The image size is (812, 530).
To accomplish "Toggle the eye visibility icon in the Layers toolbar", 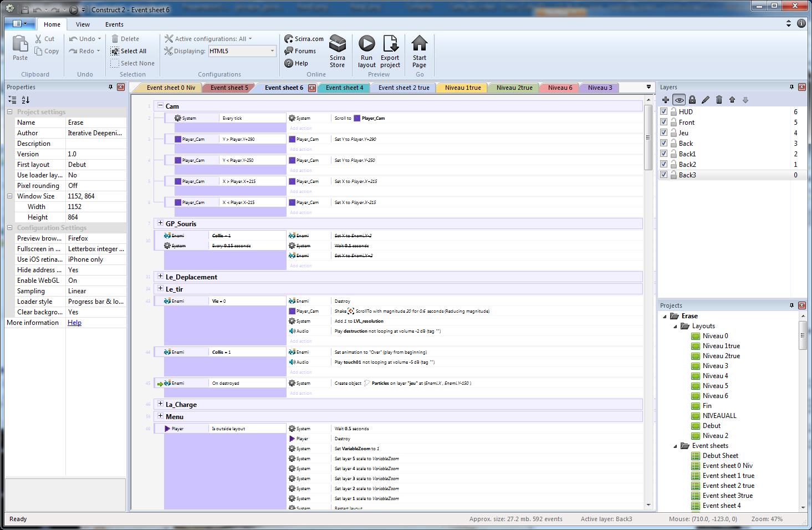I will (x=679, y=100).
